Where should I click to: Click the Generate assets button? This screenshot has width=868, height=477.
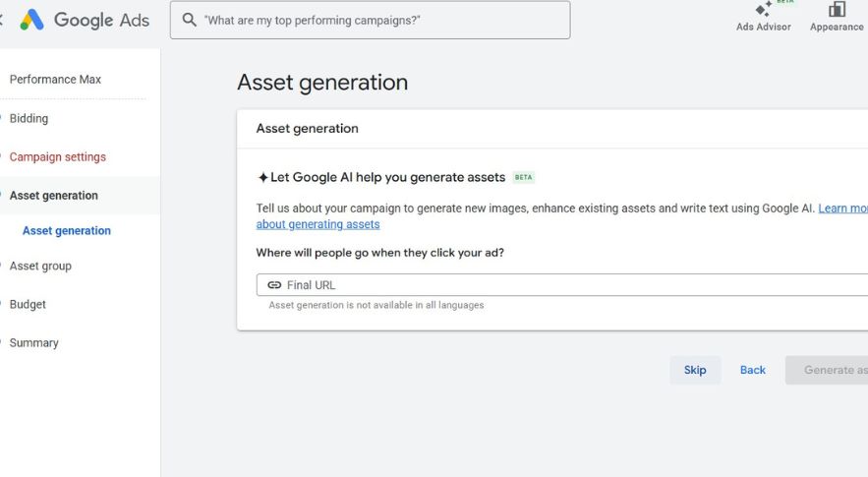click(827, 370)
